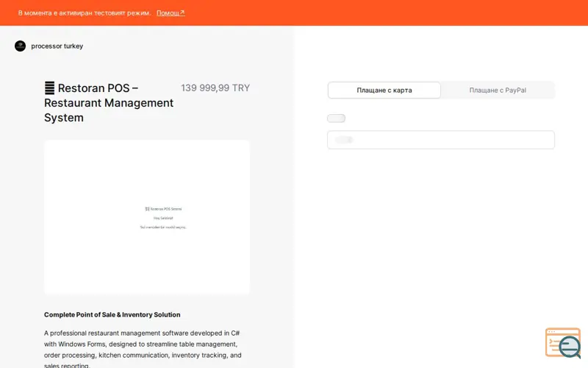Click the description paragraph about C# Windows Forms
This screenshot has height=368, width=588.
click(x=143, y=349)
